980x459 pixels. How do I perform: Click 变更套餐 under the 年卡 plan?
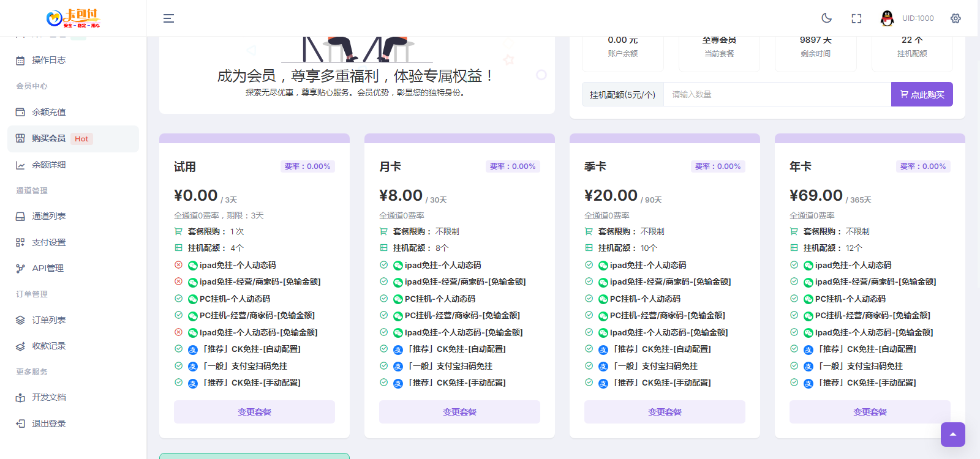870,412
